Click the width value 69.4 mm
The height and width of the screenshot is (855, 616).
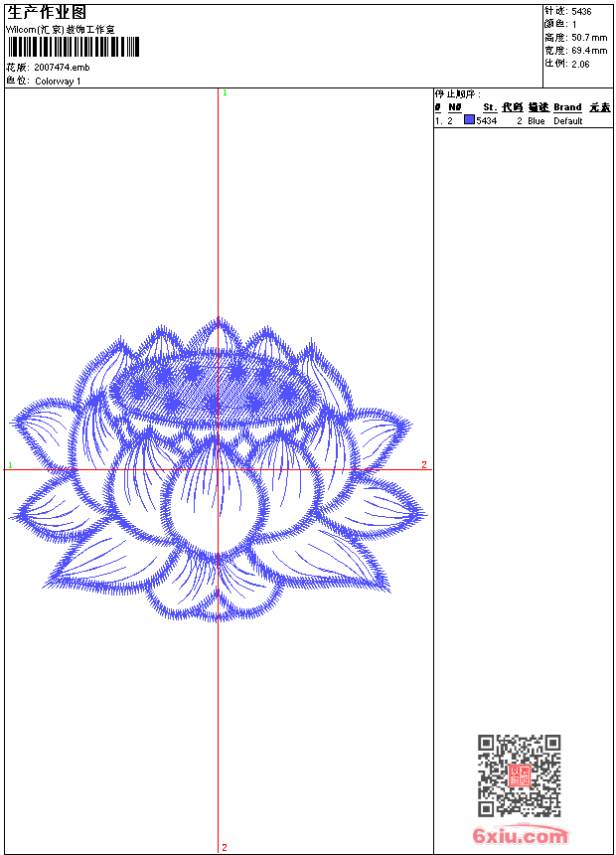click(589, 50)
